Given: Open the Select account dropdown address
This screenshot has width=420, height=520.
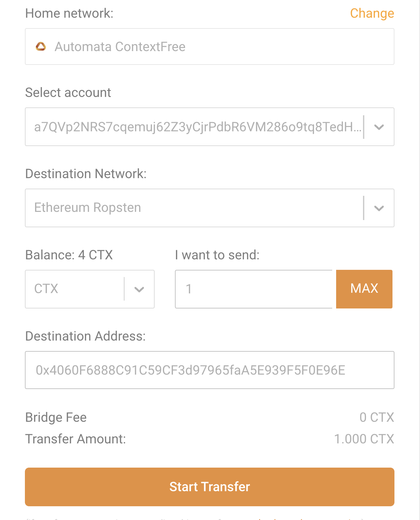Looking at the screenshot, I should [210, 127].
